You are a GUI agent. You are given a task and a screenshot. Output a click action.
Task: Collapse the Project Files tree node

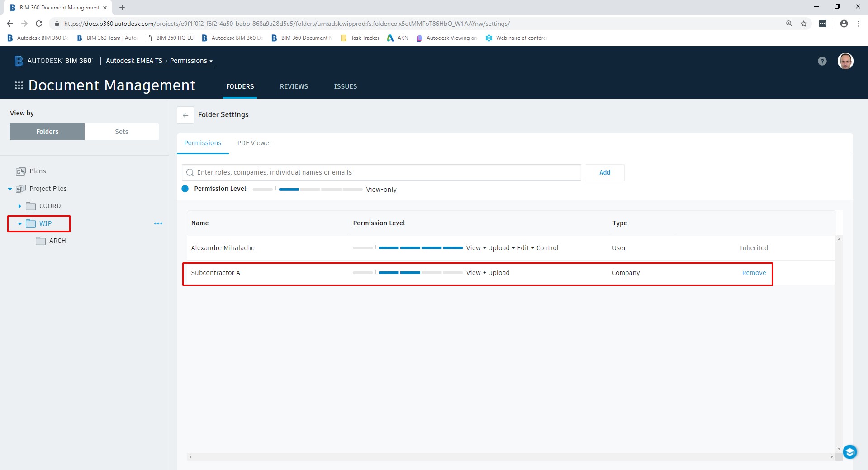tap(9, 189)
